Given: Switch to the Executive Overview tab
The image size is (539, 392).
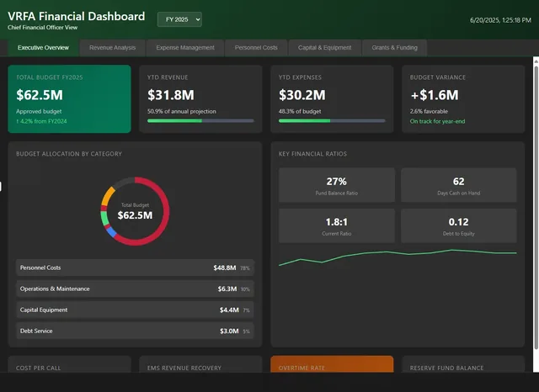Looking at the screenshot, I should click(x=43, y=48).
